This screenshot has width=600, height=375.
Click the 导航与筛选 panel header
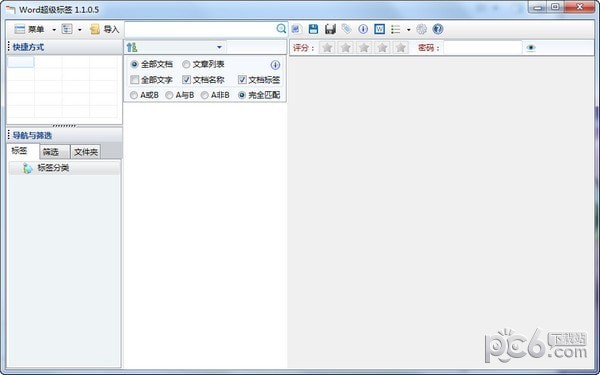coord(64,135)
